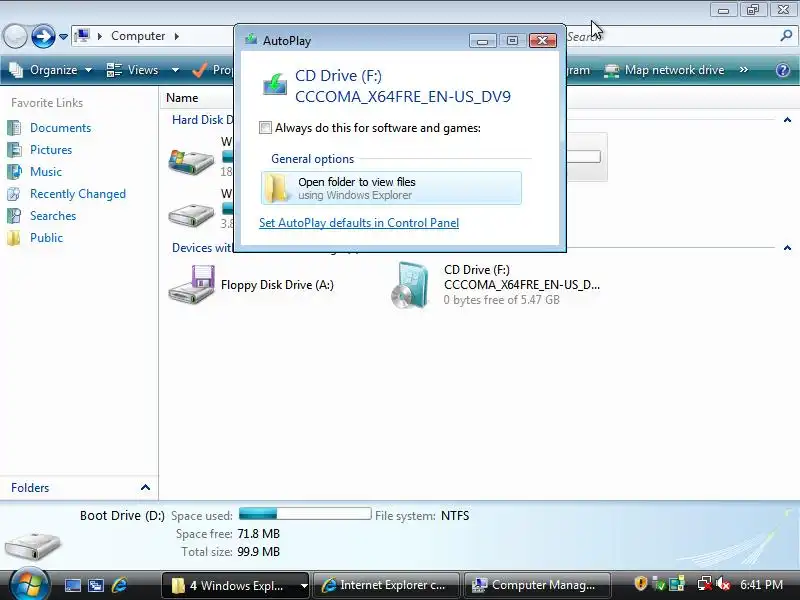This screenshot has height=600, width=800.
Task: Open Recently Changed favorite link
Action: pos(78,194)
